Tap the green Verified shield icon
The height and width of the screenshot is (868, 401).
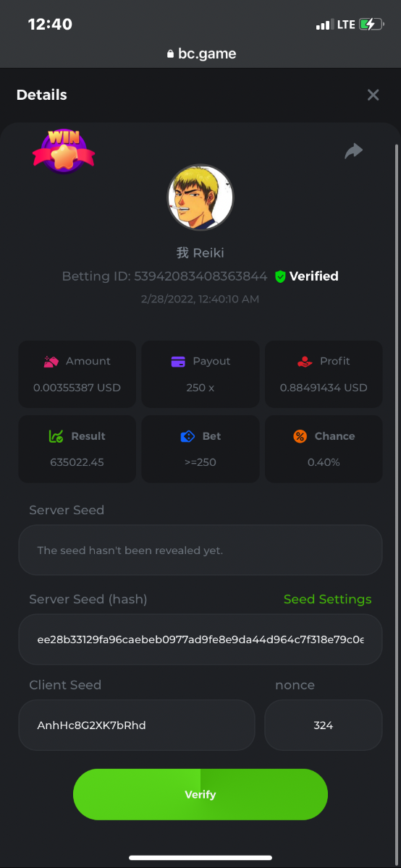[x=280, y=276]
